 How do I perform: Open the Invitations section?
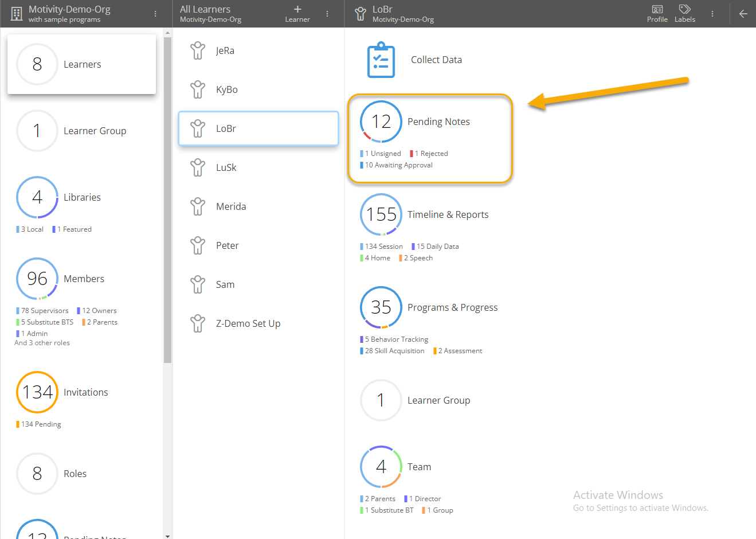pos(85,392)
